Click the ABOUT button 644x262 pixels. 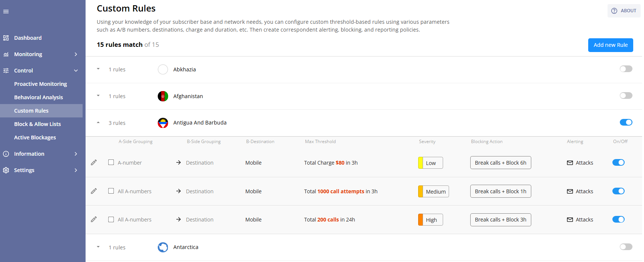click(624, 11)
